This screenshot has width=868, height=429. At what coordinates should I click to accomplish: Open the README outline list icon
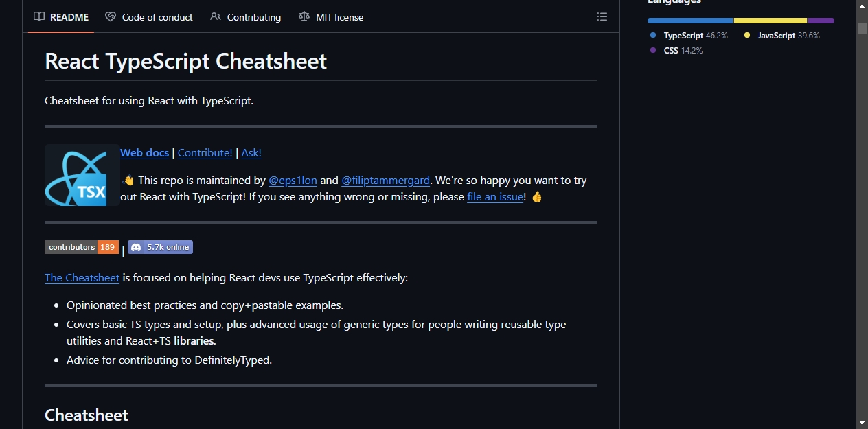(x=602, y=16)
